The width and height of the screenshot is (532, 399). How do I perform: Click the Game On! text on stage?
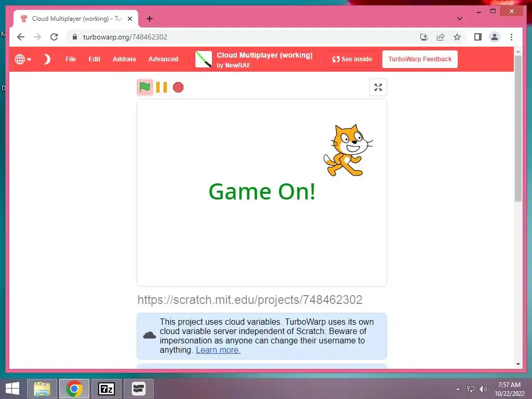click(x=262, y=192)
